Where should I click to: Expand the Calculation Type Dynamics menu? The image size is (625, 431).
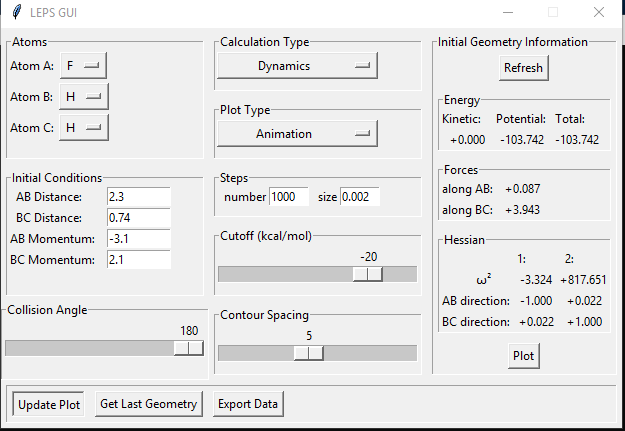coord(296,66)
